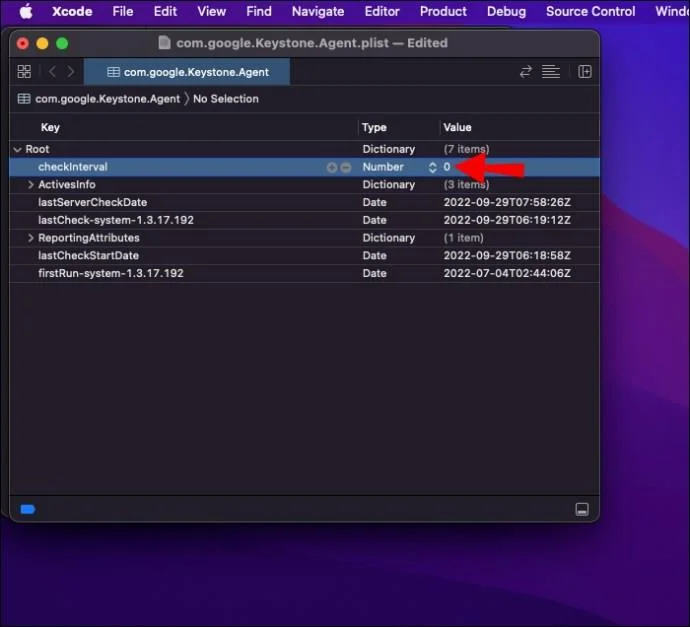Click the checkInterval value field showing 0
Viewport: 690px width, 627px height.
[447, 167]
